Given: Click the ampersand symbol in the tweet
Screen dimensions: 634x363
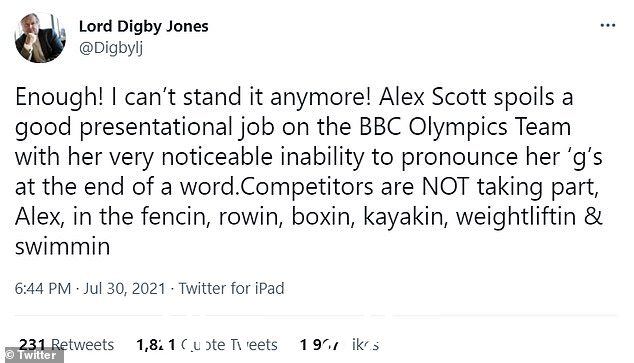Looking at the screenshot, I should pos(593,216).
